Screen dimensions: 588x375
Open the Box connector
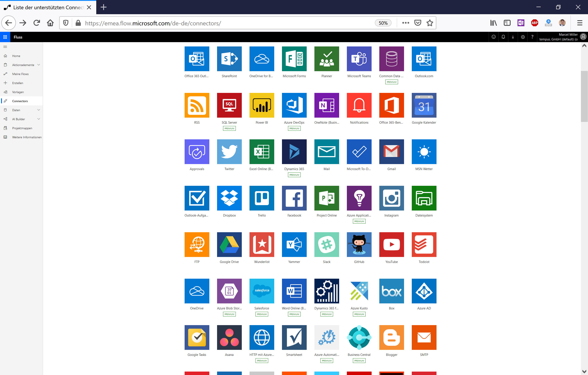coord(391,291)
